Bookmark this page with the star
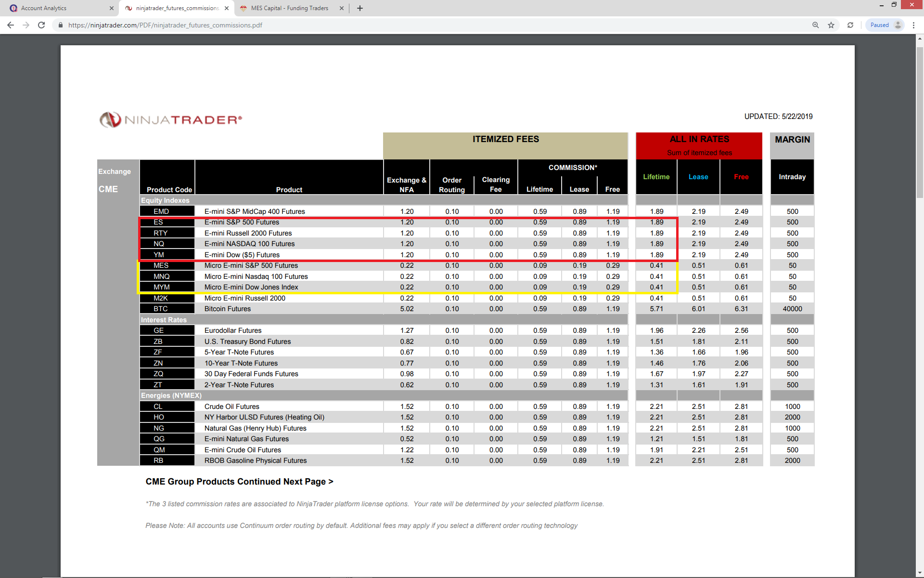Image resolution: width=924 pixels, height=578 pixels. pyautogui.click(x=831, y=25)
